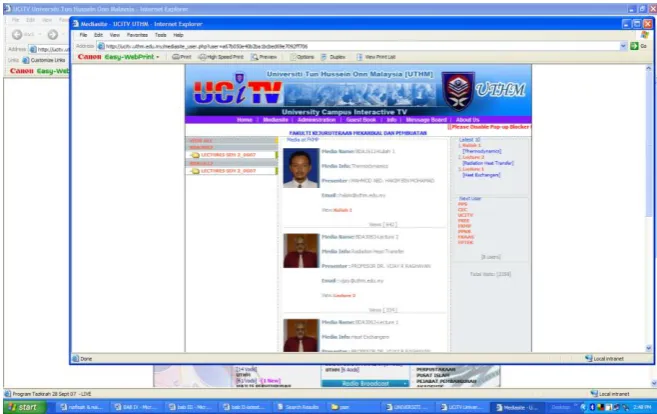
Task: View Kuliah 1 link under Thermodynamics media
Action: (x=343, y=210)
